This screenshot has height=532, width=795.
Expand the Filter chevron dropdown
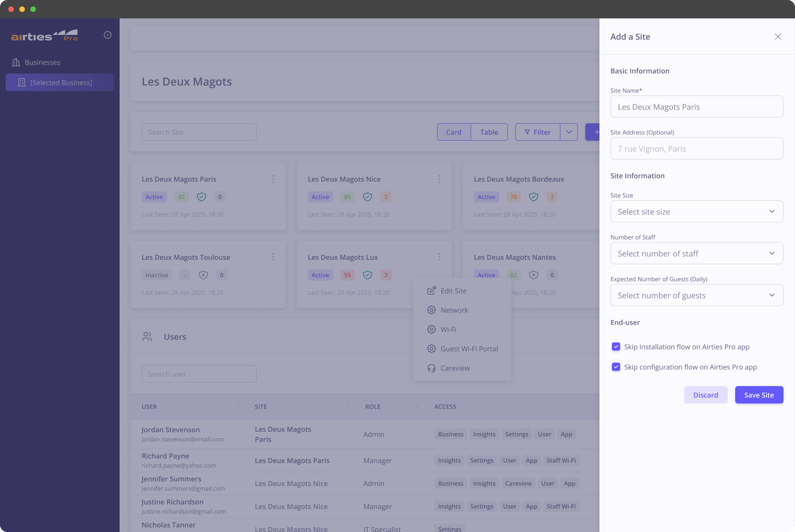(569, 132)
